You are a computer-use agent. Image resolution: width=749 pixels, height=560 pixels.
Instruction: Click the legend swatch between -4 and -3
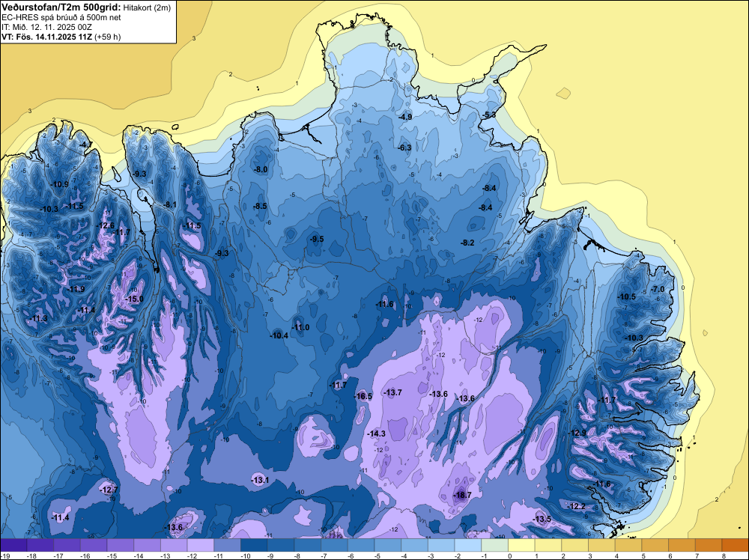pos(415,545)
